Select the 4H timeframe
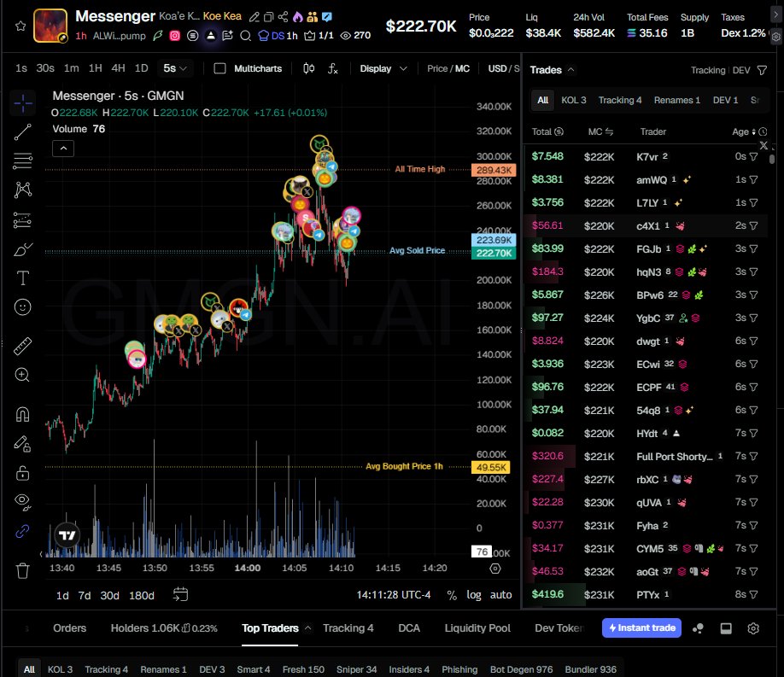 click(x=118, y=68)
